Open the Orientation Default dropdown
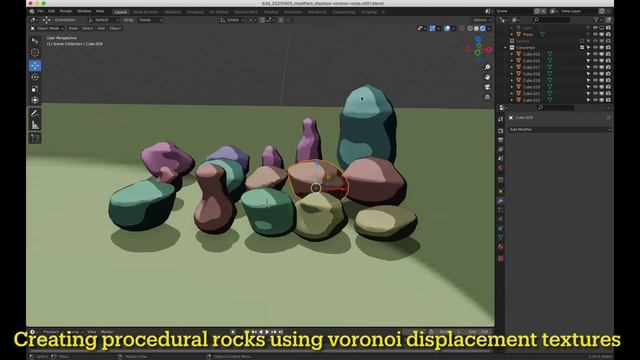The height and width of the screenshot is (360, 640). tap(103, 20)
